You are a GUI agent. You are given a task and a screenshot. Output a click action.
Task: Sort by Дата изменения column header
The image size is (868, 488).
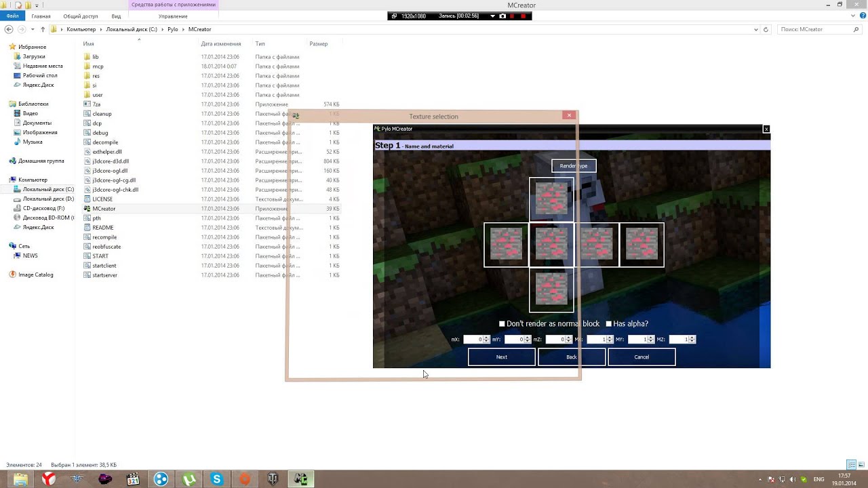221,44
